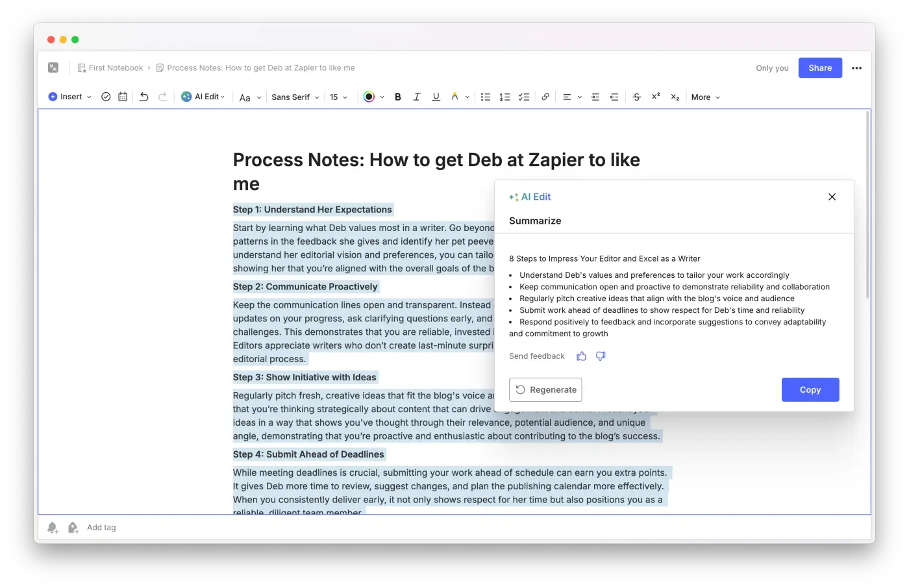The width and height of the screenshot is (909, 588).
Task: Create a bulleted list
Action: (x=485, y=97)
